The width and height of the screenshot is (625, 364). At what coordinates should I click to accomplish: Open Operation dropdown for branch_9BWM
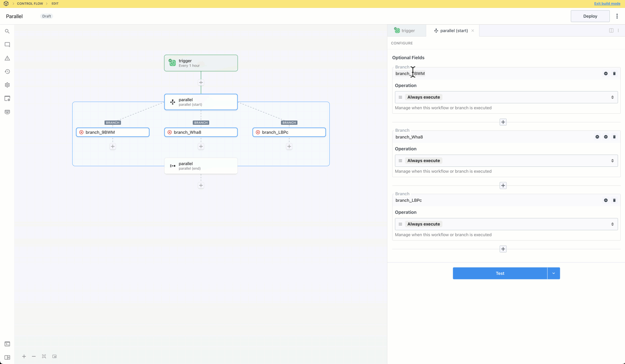(x=506, y=97)
